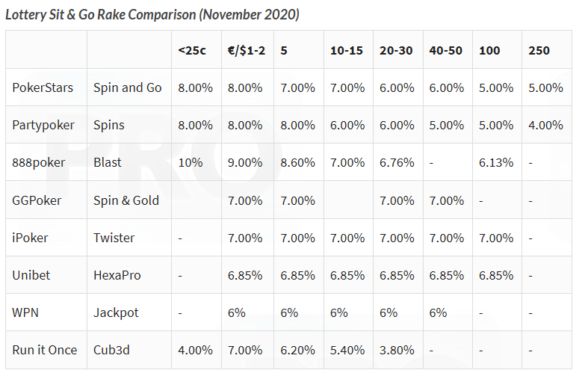Click the 3.80% rake value
Image resolution: width=588 pixels, height=379 pixels.
tap(397, 350)
